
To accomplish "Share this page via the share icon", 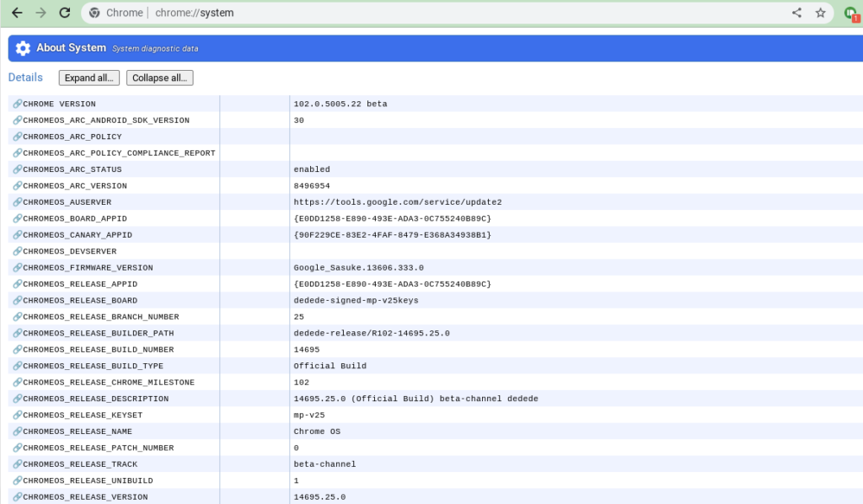I will 796,13.
